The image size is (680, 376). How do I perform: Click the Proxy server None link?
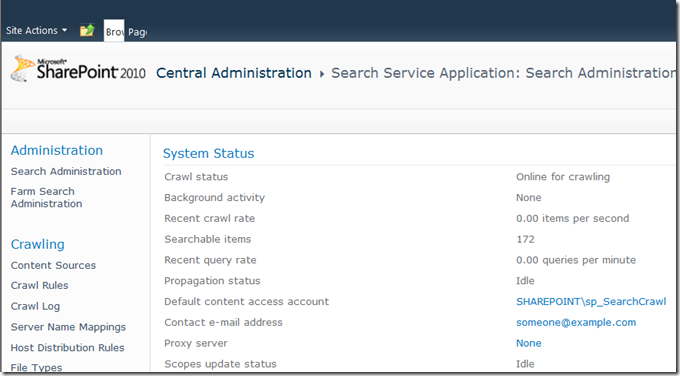(529, 343)
